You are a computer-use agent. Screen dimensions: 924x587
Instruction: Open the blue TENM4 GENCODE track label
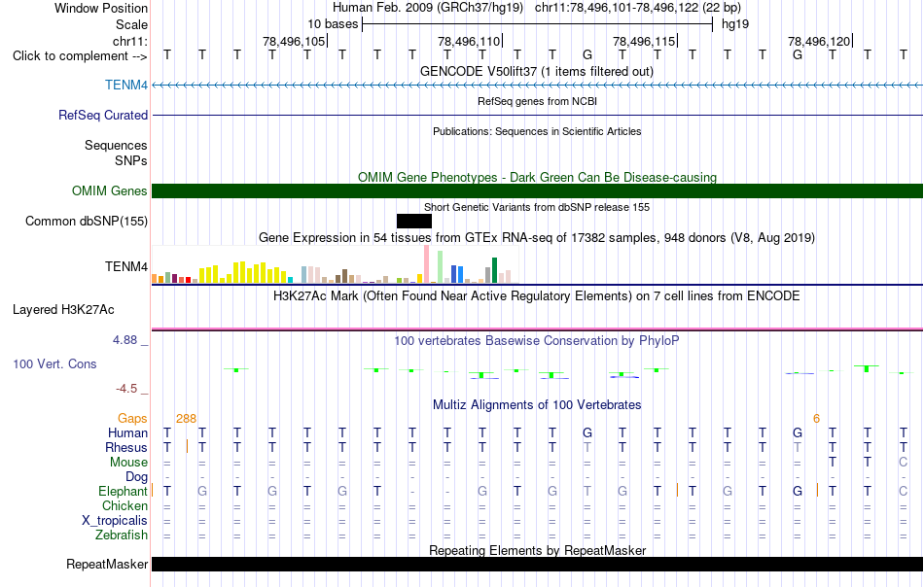[x=126, y=85]
